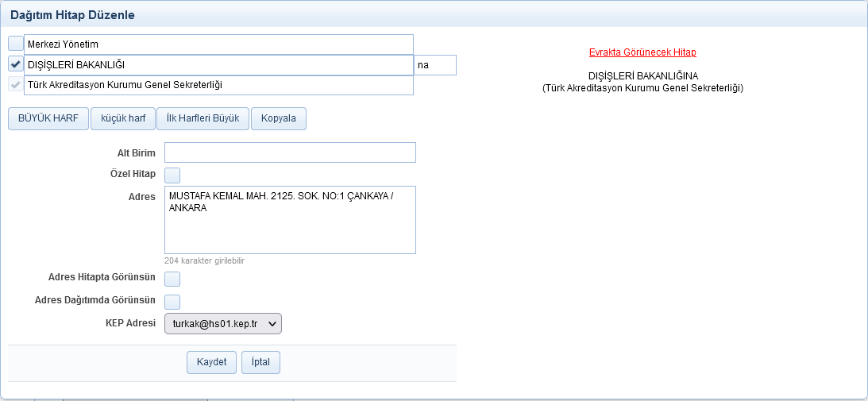Toggle Adres Hitapta Görünsün checkbox

172,279
